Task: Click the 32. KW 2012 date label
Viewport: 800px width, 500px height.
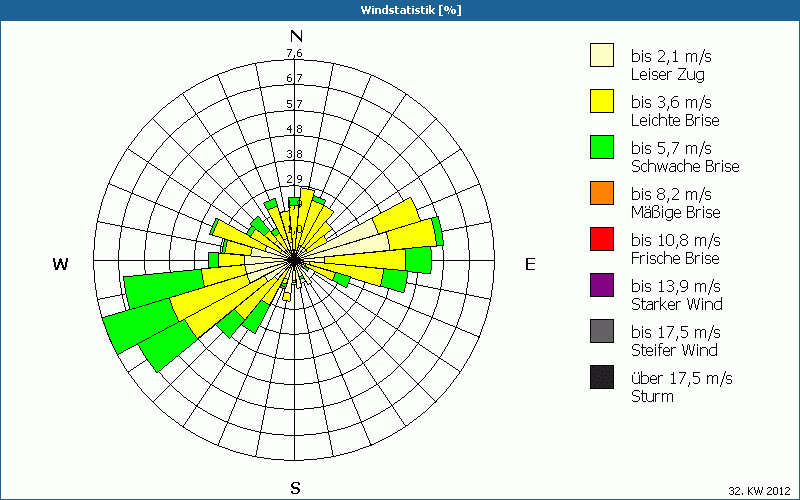Action: pos(760,491)
